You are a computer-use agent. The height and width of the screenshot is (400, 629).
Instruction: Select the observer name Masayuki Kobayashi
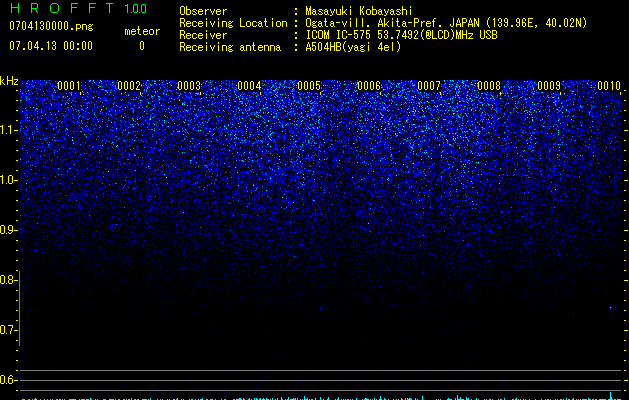[x=359, y=11]
